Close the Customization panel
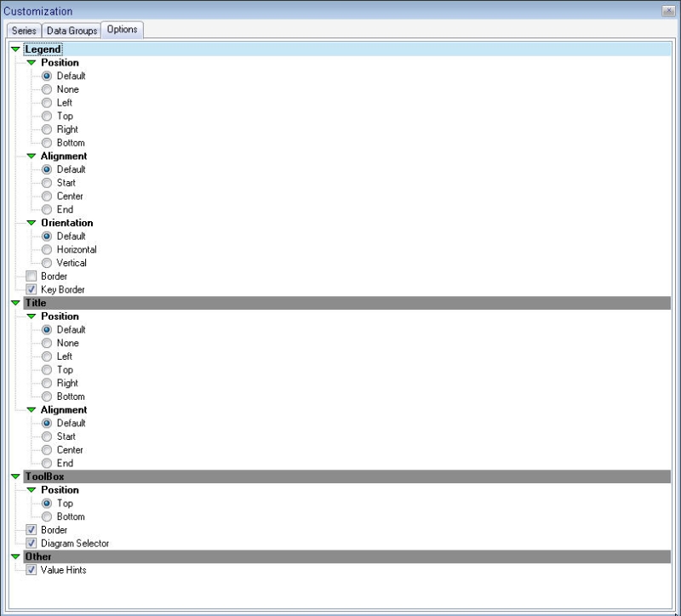The width and height of the screenshot is (681, 616). pyautogui.click(x=669, y=11)
